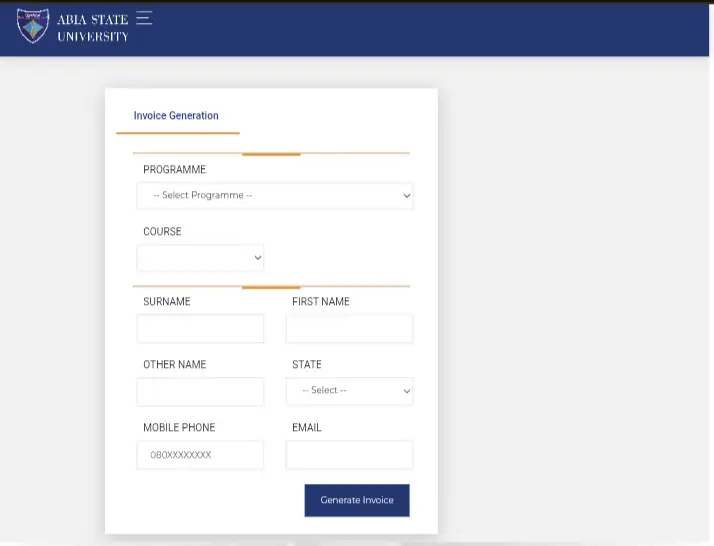Screen dimensions: 714x546
Task: Click the MOBILE PHONE field label
Action: pos(179,428)
